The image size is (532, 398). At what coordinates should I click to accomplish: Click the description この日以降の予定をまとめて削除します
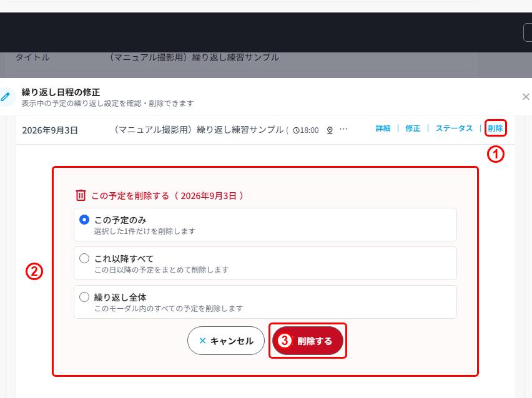(162, 270)
